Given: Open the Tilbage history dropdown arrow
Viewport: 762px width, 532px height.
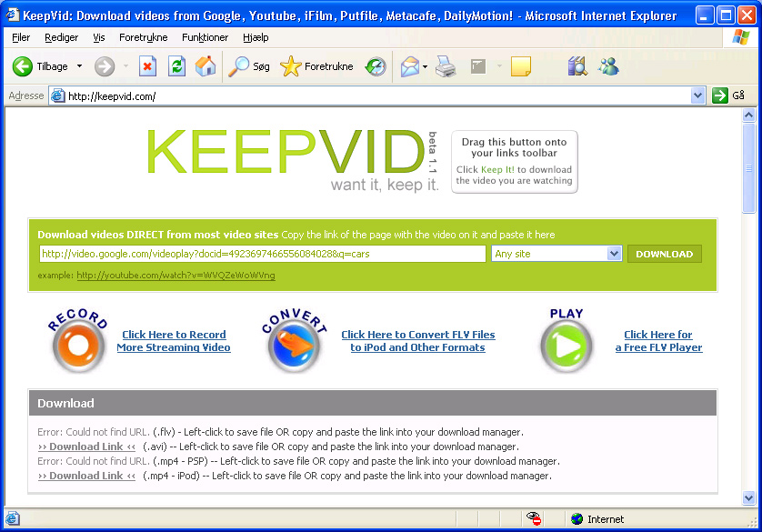Looking at the screenshot, I should (x=79, y=66).
